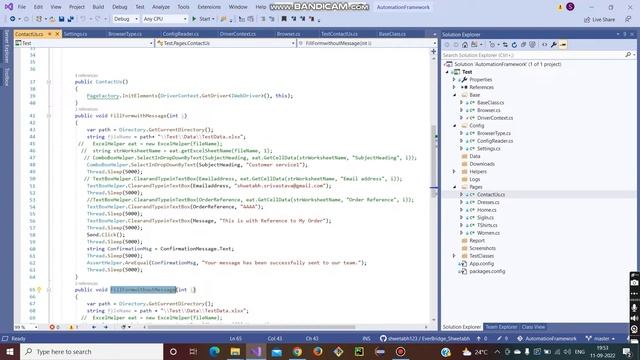Viewport: 640px width, 360px height.
Task: Click the Navigate Backward toolbar icon
Action: (x=13, y=19)
